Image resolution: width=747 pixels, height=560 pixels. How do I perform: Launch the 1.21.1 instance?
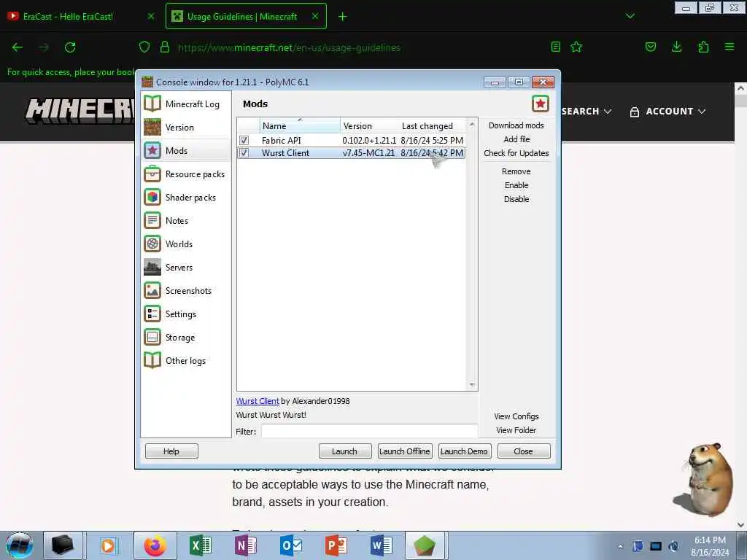pos(345,451)
